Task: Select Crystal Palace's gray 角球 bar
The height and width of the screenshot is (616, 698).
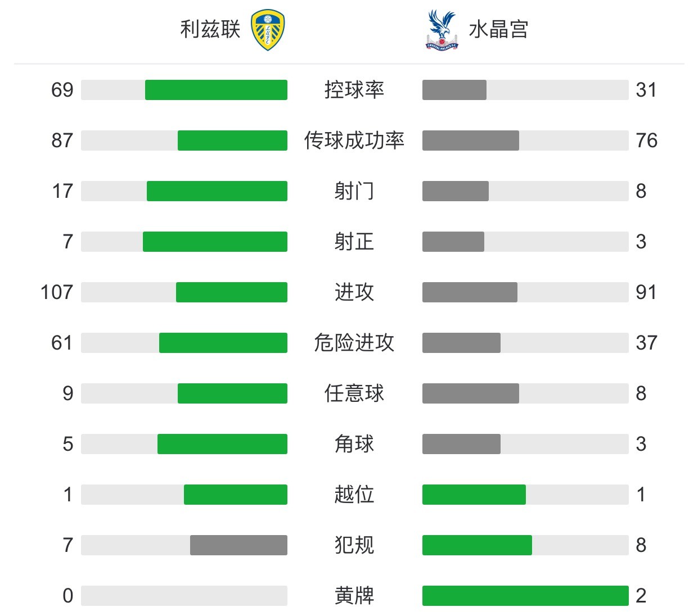Action: [461, 444]
